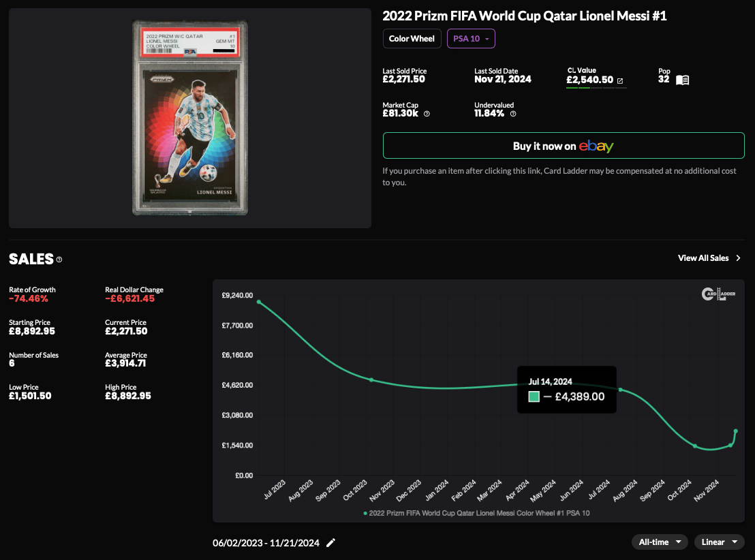Open the Linear scale dropdown
The height and width of the screenshot is (560, 755).
(x=720, y=542)
